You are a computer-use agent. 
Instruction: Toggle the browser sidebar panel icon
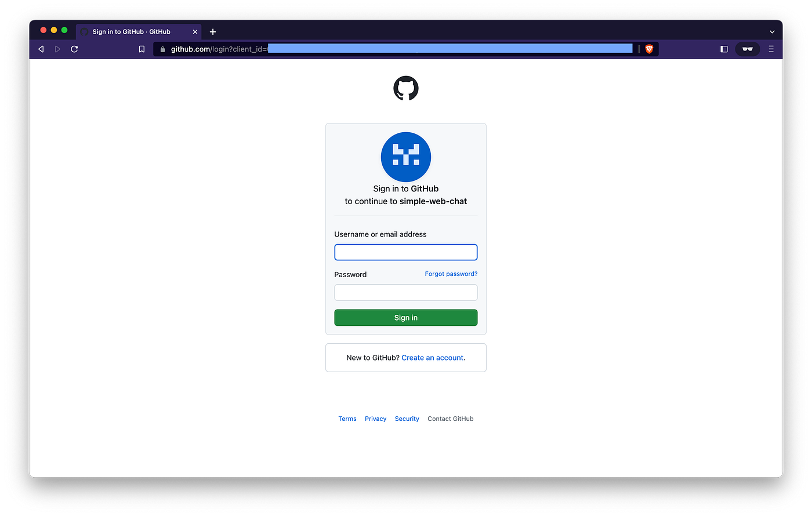pos(724,49)
